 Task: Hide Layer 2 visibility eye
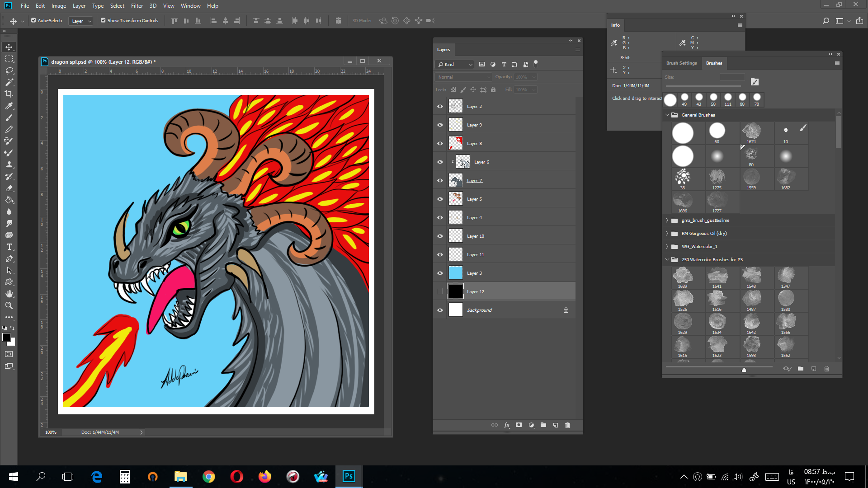[x=440, y=107]
